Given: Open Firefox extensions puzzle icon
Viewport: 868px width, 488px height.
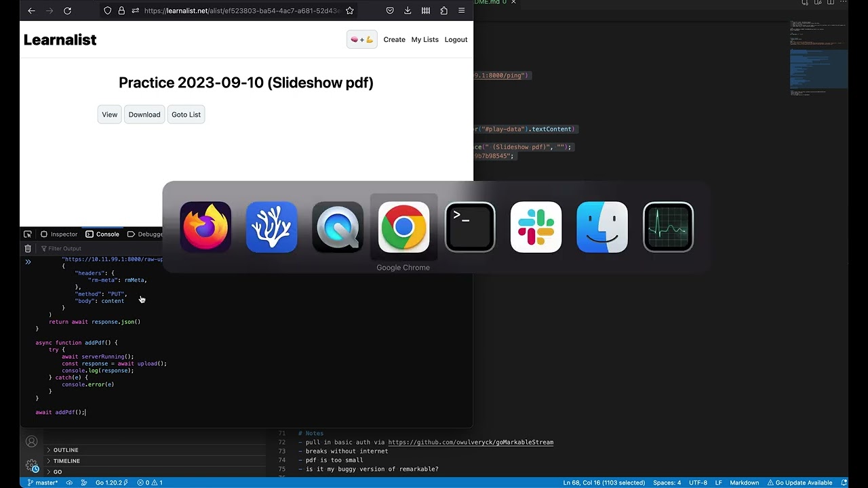Looking at the screenshot, I should (443, 11).
